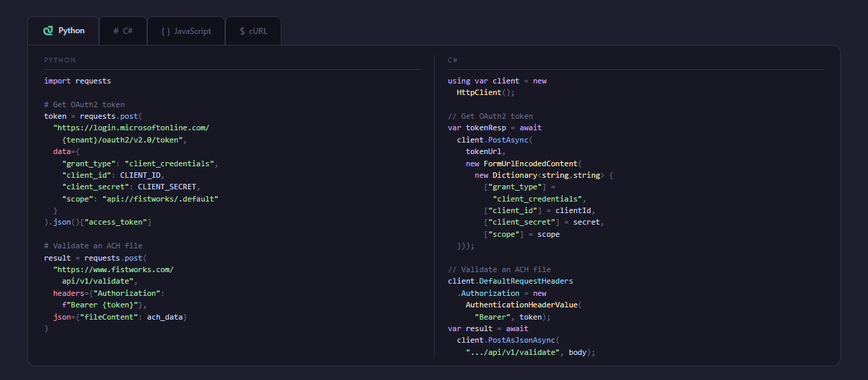The height and width of the screenshot is (380, 868).
Task: Select the JavaScript tab
Action: (x=192, y=31)
